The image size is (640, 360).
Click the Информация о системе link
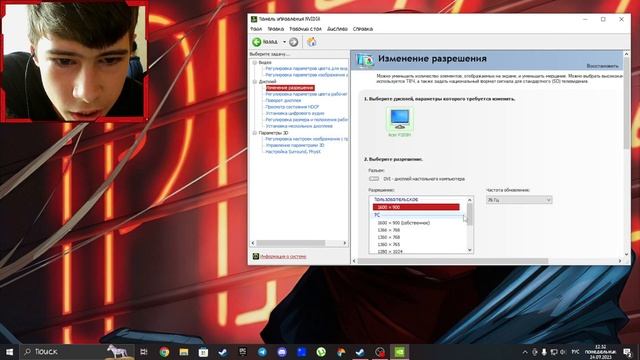coord(283,256)
